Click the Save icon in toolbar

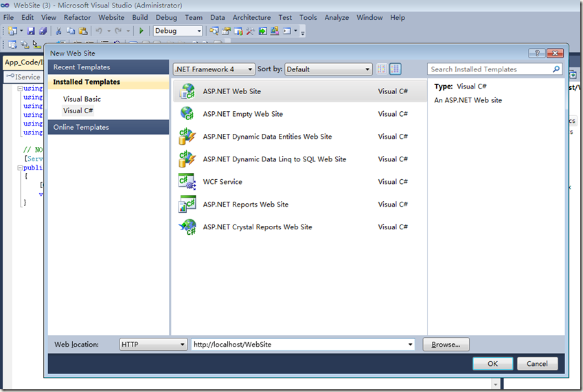pos(31,31)
